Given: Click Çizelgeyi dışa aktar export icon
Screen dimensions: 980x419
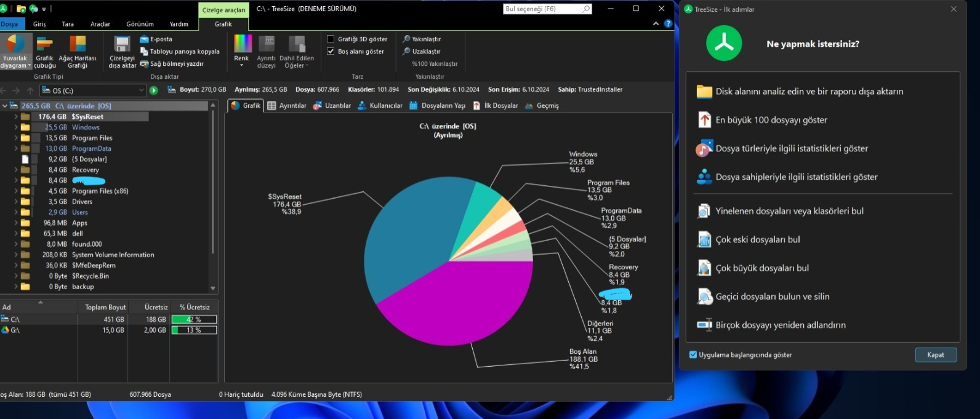Looking at the screenshot, I should [122, 52].
